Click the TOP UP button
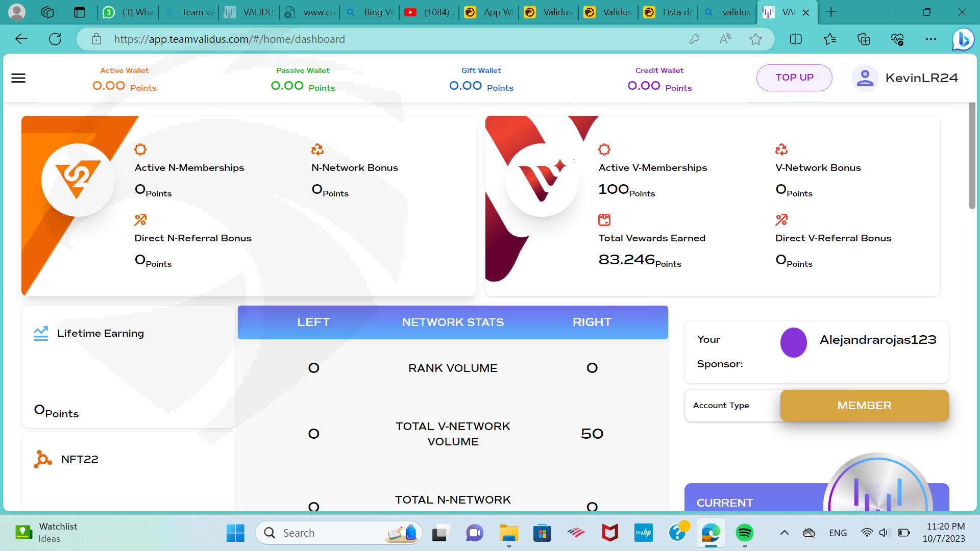Image resolution: width=980 pixels, height=551 pixels. [794, 78]
